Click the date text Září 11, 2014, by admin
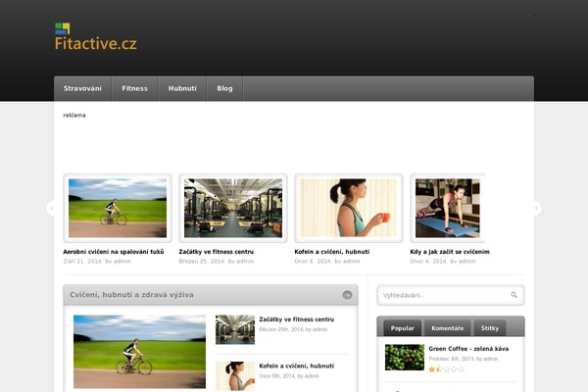The image size is (588, 392). click(97, 261)
